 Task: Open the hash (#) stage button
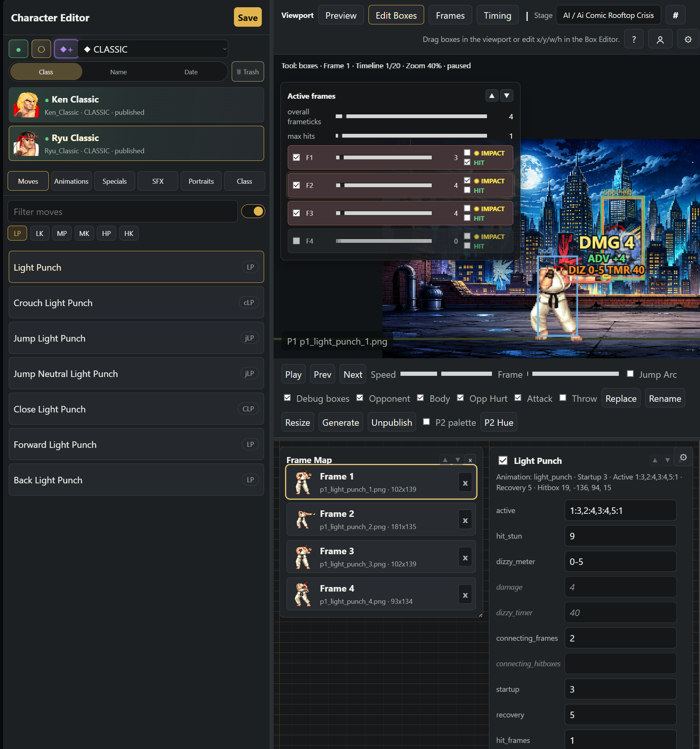point(675,15)
